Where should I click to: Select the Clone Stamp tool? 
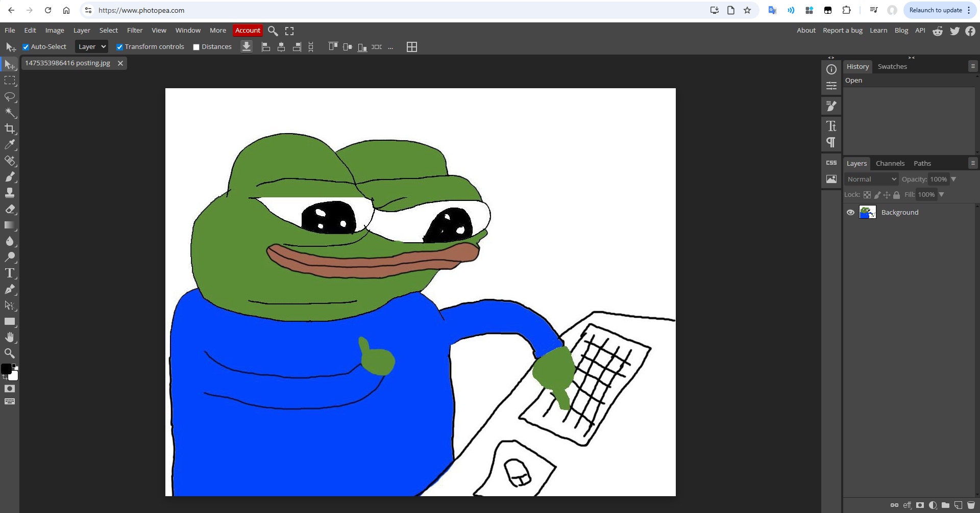[10, 193]
